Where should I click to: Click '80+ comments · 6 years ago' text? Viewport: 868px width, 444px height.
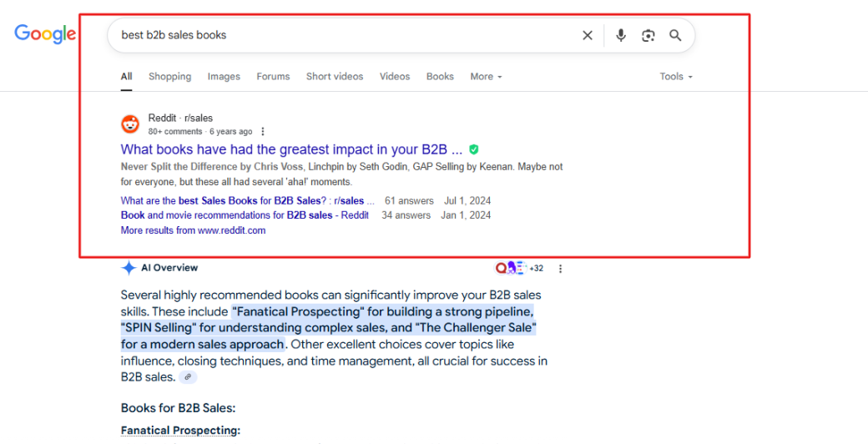tap(199, 132)
